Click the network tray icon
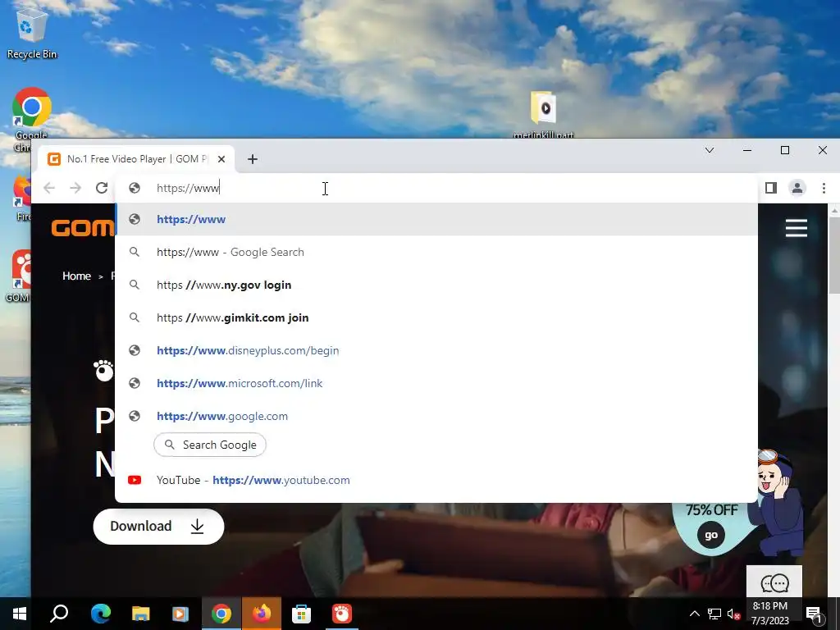 pyautogui.click(x=714, y=614)
